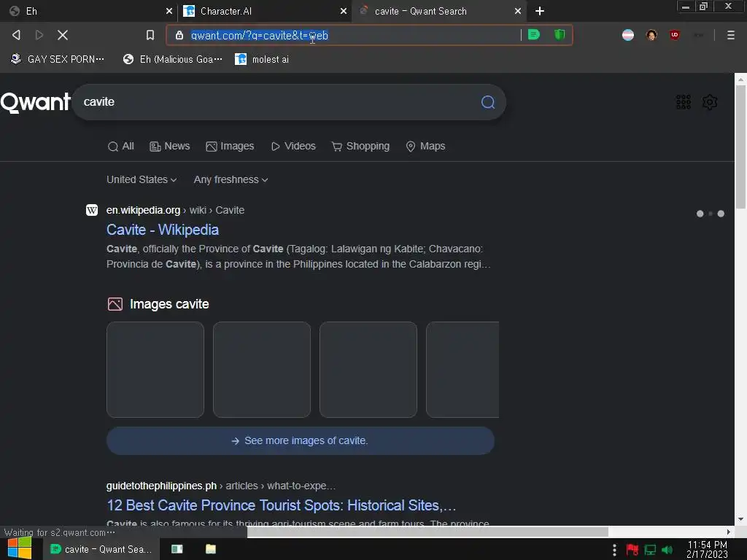Image resolution: width=747 pixels, height=560 pixels.
Task: Open third cavite image thumbnail
Action: [368, 370]
